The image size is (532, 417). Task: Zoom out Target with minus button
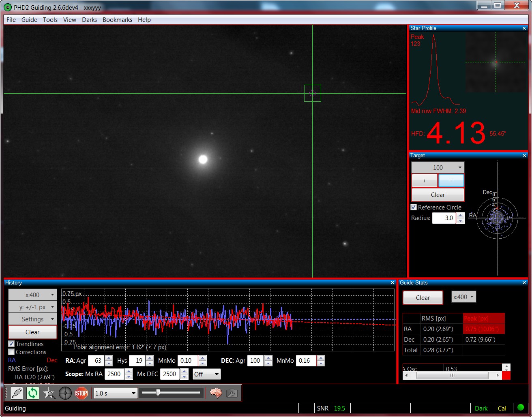coord(451,181)
